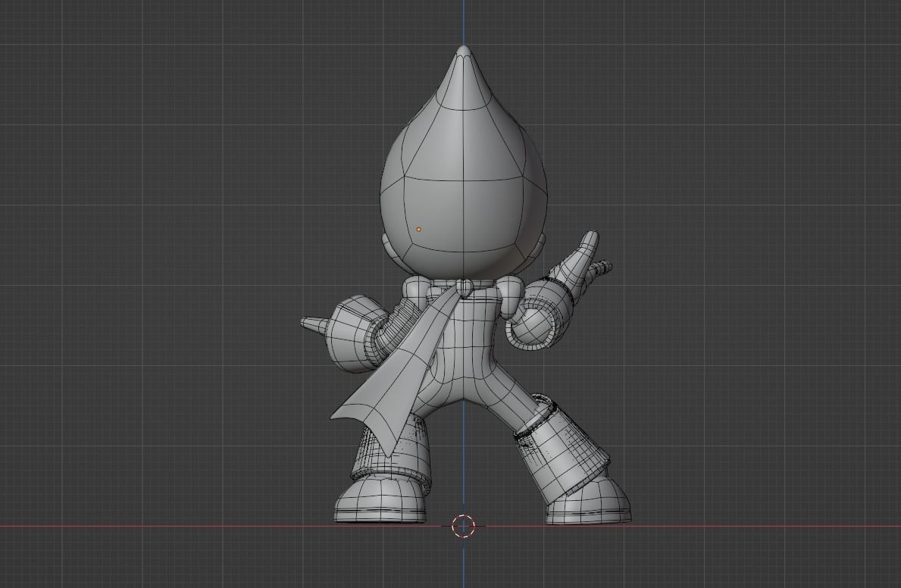Select the lowered hand pointing outward

[x=315, y=325]
